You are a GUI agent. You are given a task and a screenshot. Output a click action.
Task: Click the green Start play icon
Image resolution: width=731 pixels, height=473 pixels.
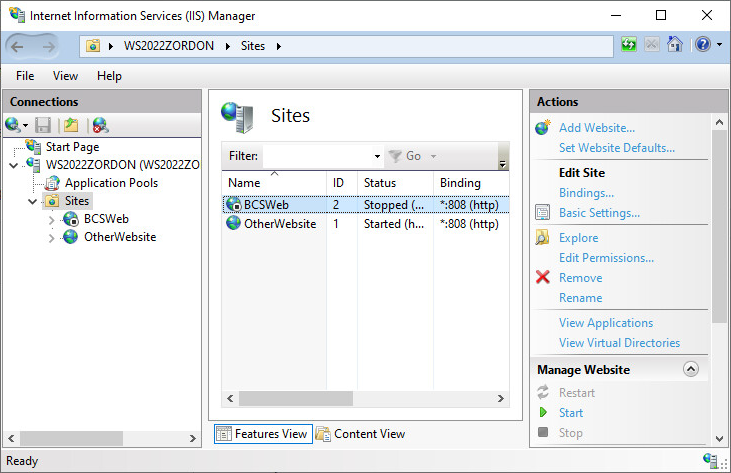[543, 413]
